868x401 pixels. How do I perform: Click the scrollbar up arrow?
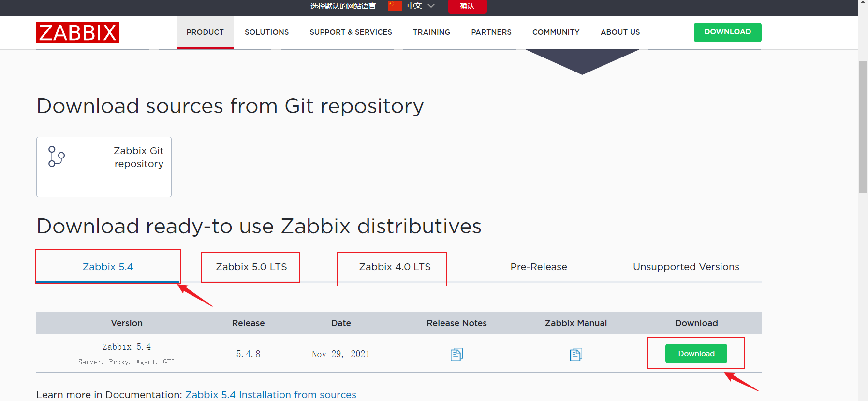tap(863, 3)
